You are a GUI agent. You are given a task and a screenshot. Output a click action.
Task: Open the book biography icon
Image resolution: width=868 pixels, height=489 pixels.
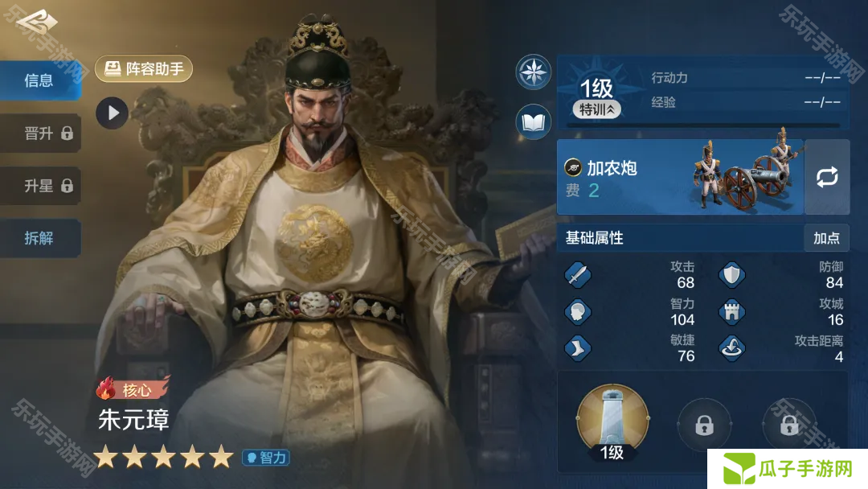point(533,121)
